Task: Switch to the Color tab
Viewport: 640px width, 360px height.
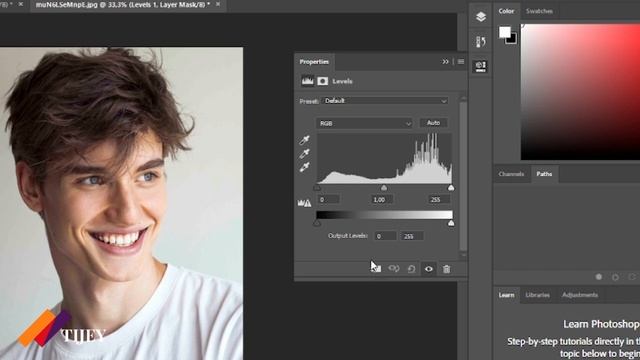Action: 506,11
